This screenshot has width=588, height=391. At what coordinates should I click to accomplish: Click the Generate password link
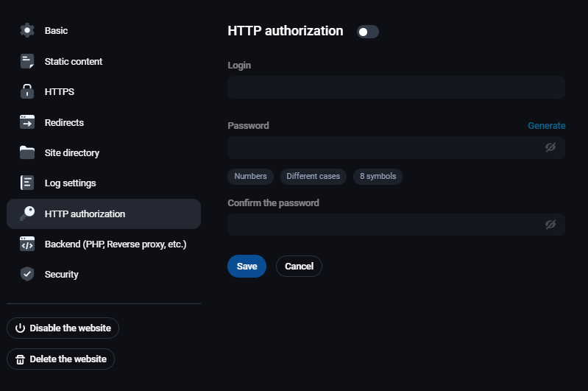pos(546,126)
